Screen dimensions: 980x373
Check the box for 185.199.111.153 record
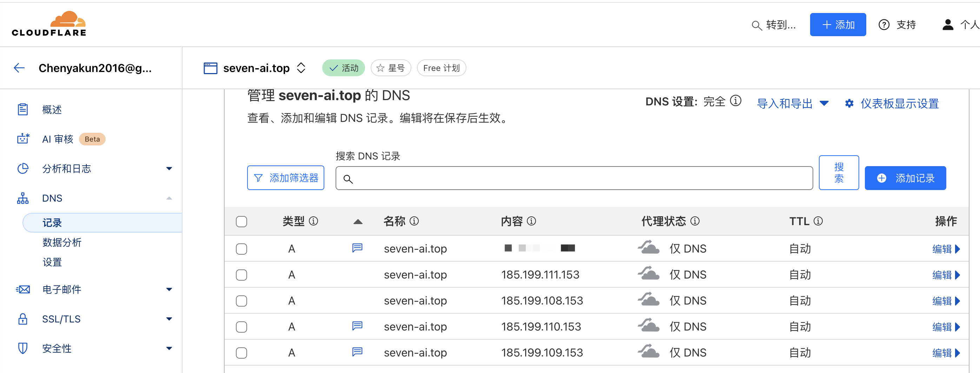pos(241,275)
